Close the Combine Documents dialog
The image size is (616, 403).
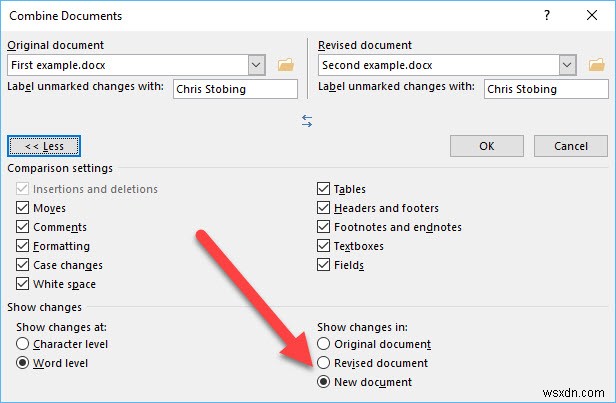click(x=593, y=15)
